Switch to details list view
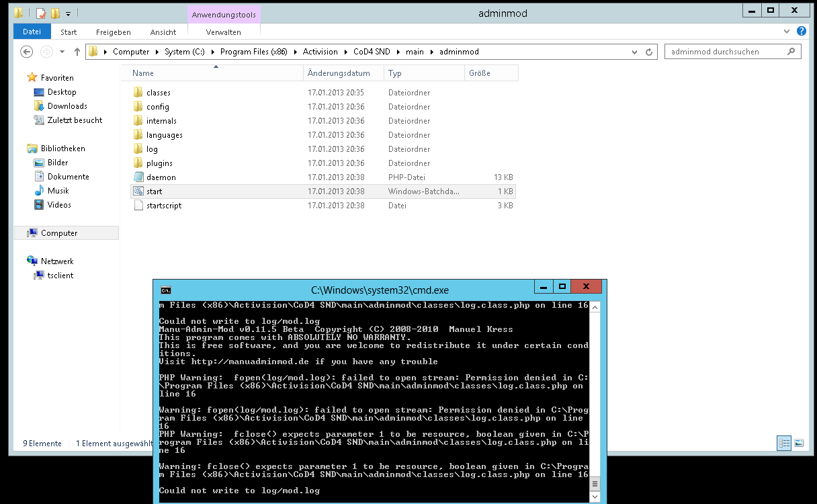817x504 pixels. pos(784,443)
